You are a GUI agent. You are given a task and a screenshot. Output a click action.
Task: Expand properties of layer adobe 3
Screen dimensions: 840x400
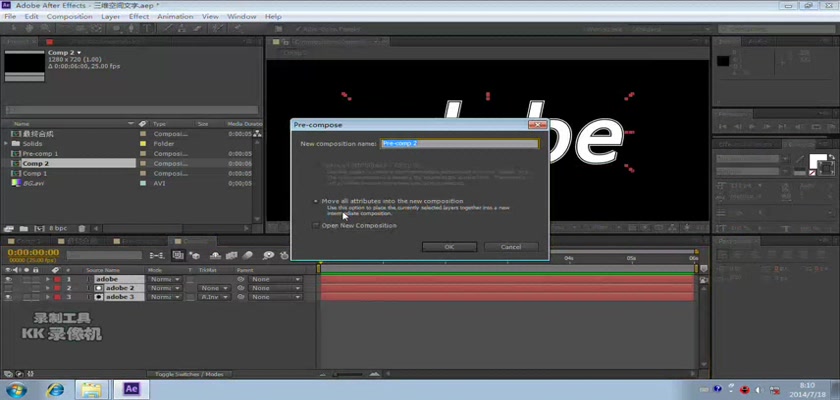click(x=48, y=297)
